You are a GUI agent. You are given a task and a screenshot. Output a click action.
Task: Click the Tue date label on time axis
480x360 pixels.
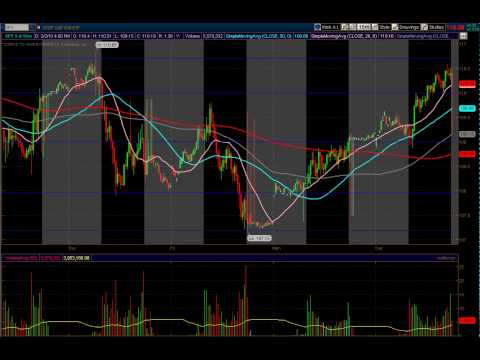point(378,248)
